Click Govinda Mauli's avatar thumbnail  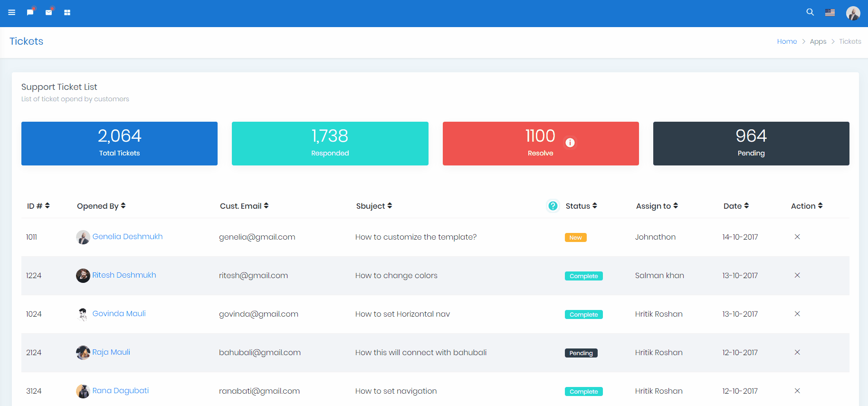[83, 314]
